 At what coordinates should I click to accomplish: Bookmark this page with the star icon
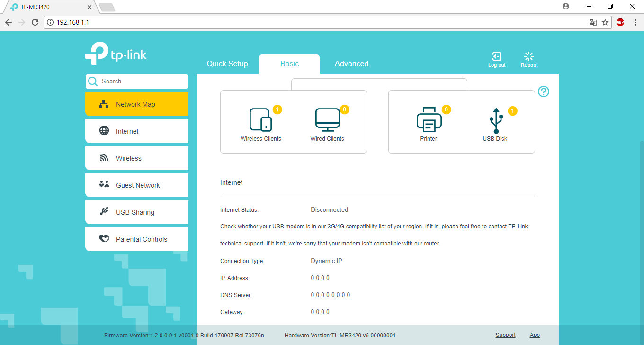[605, 22]
